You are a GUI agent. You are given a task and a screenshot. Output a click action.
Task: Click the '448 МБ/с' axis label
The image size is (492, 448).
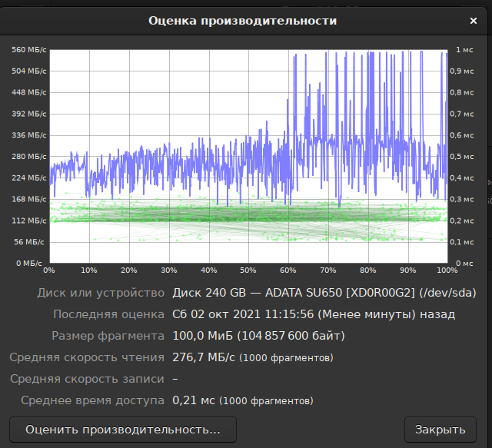click(29, 92)
